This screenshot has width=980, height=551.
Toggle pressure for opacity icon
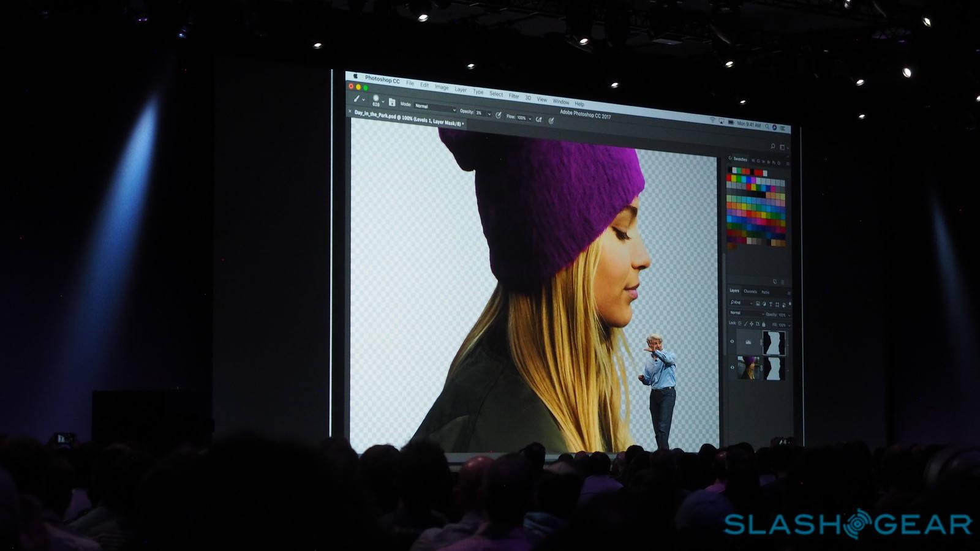click(x=499, y=114)
